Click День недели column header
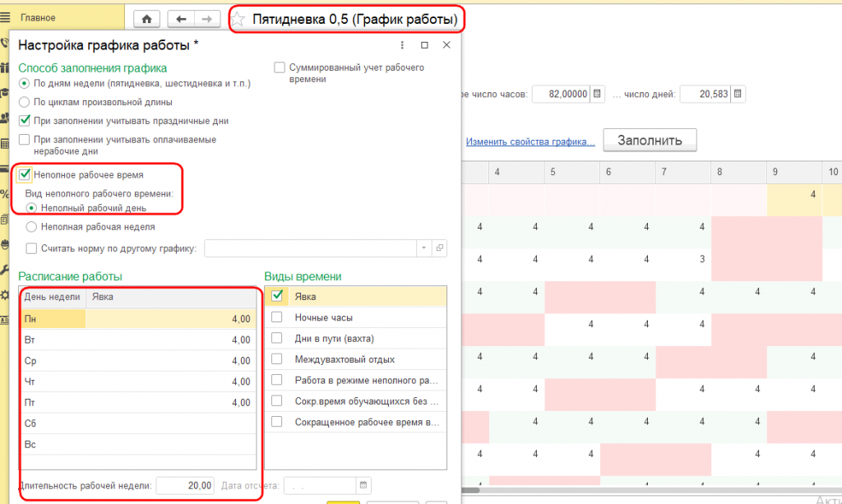Screen dimensions: 842x504 (x=53, y=297)
